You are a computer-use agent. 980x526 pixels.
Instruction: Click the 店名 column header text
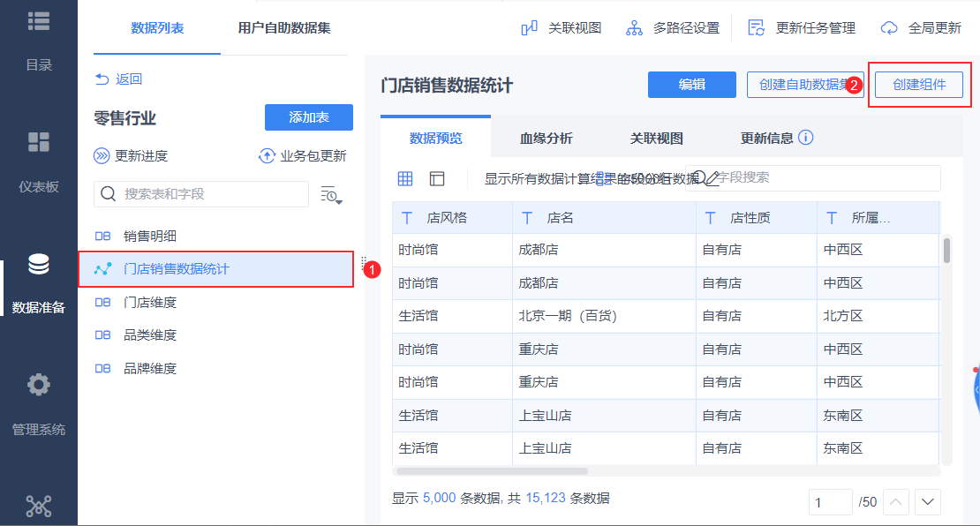click(560, 218)
